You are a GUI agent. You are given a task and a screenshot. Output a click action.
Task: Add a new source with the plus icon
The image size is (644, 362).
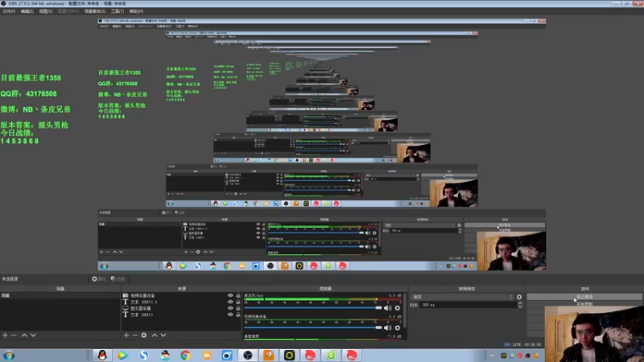126,335
